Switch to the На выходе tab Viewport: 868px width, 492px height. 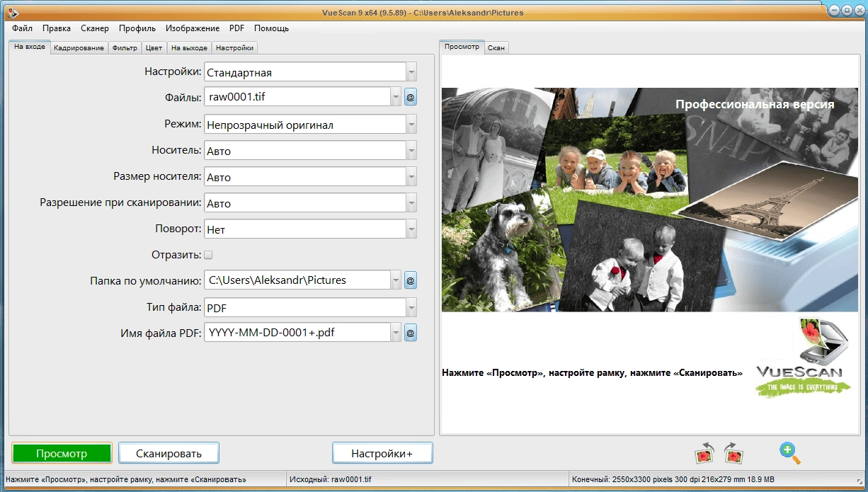point(189,47)
